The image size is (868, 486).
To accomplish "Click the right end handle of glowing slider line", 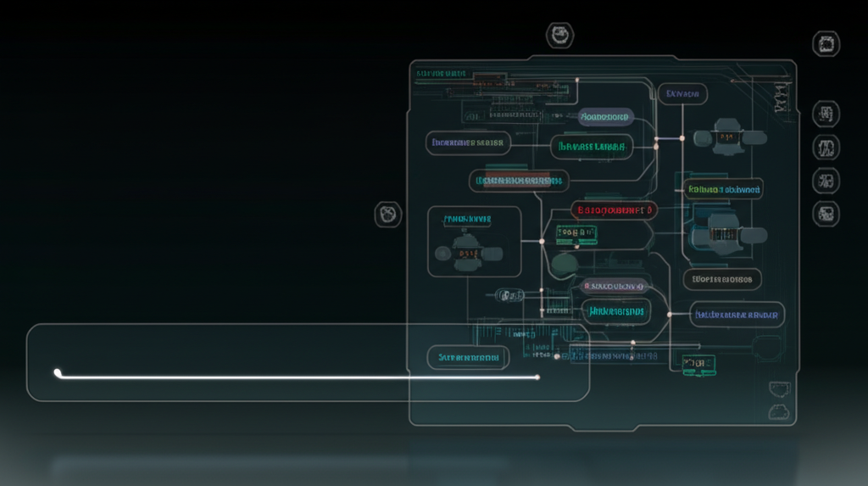I will 537,377.
